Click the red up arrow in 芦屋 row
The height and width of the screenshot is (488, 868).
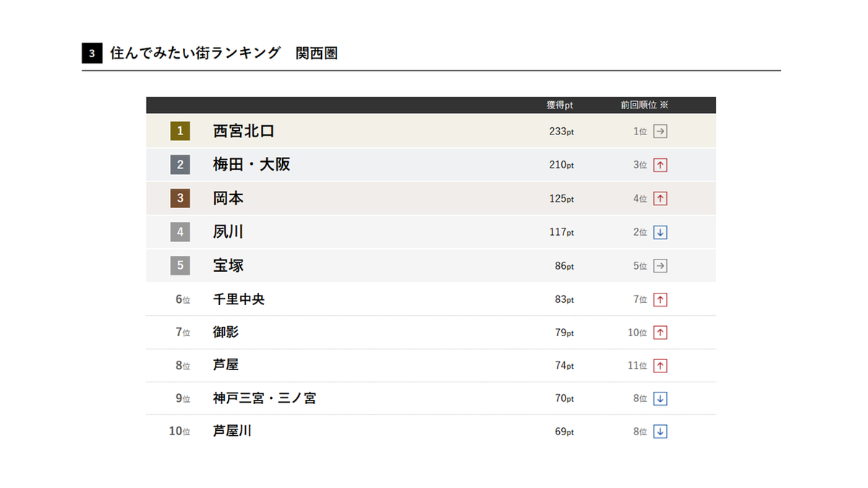click(660, 366)
